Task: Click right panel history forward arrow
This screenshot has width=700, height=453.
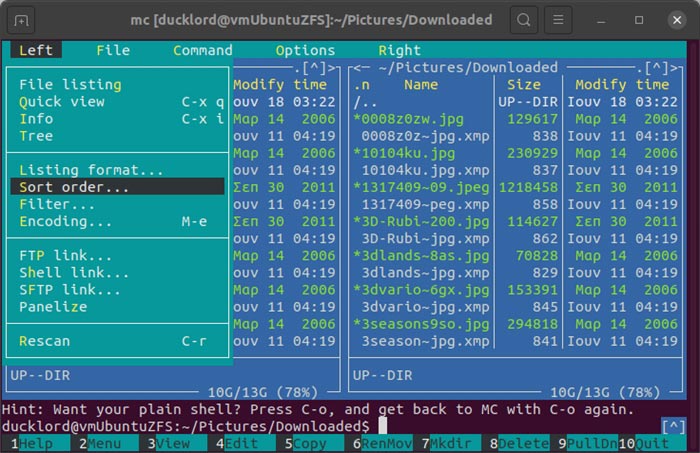Action: point(673,67)
